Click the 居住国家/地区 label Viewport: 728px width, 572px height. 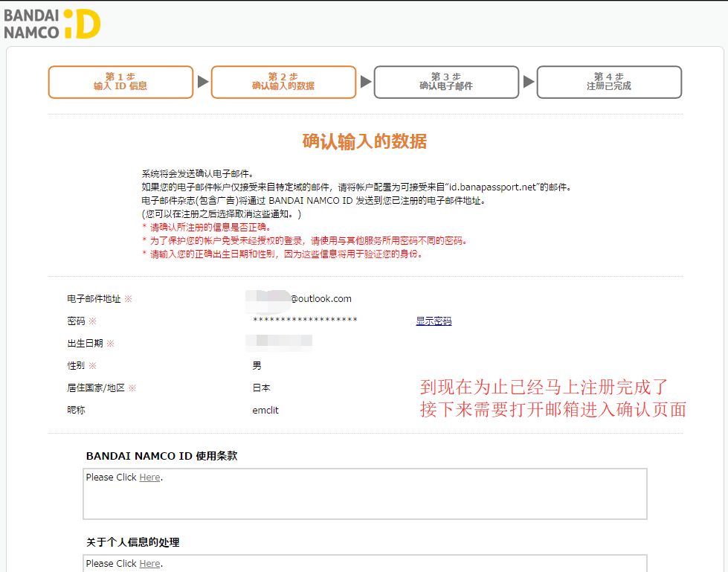[96, 388]
